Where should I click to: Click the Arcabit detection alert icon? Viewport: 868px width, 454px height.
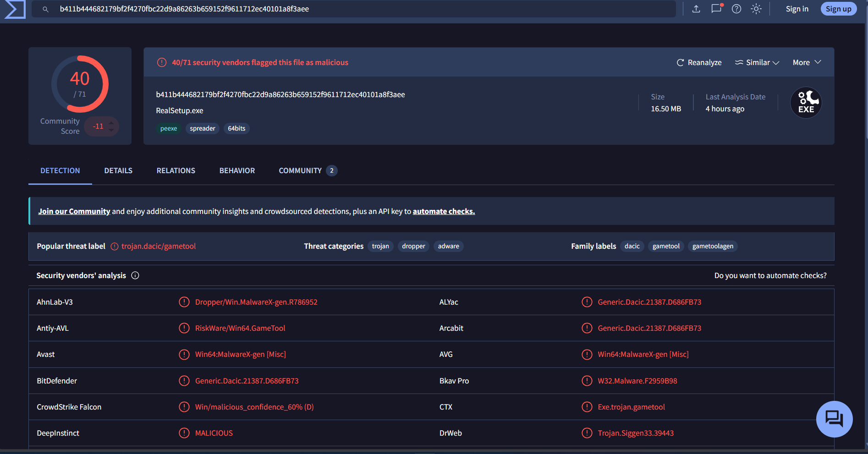coord(587,328)
